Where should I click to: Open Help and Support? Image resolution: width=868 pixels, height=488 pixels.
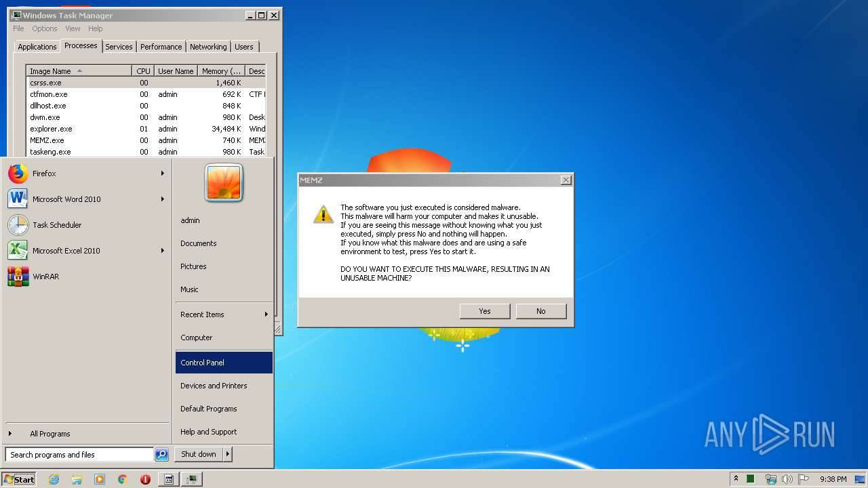click(224, 432)
